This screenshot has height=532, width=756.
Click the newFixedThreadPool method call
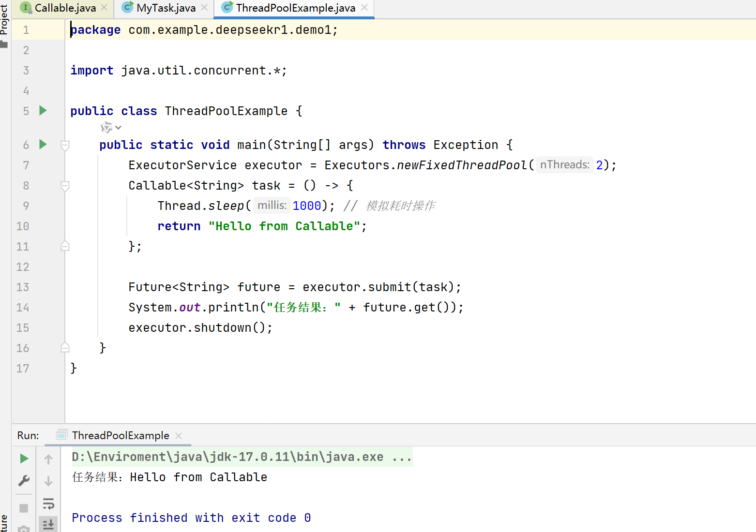pyautogui.click(x=462, y=165)
